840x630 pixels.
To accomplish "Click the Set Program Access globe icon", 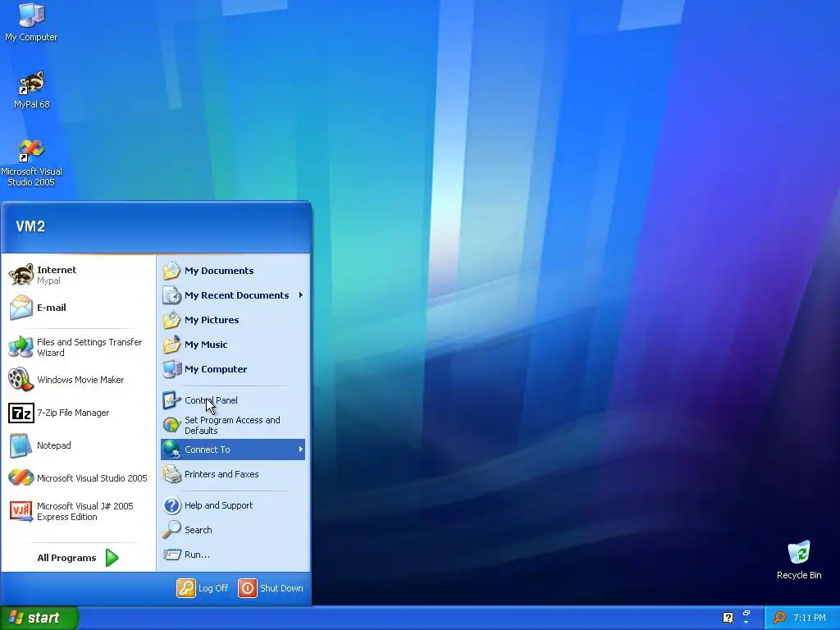I will (171, 425).
